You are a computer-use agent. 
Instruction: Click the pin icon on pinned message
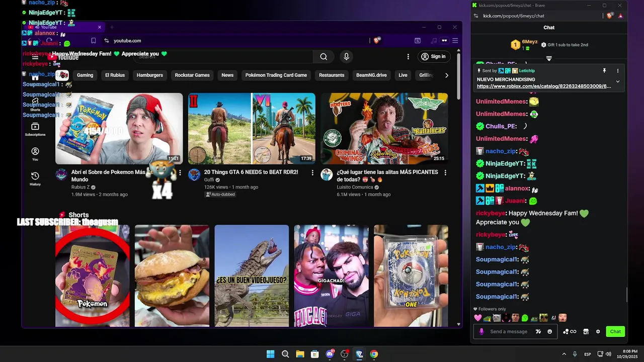pyautogui.click(x=604, y=71)
